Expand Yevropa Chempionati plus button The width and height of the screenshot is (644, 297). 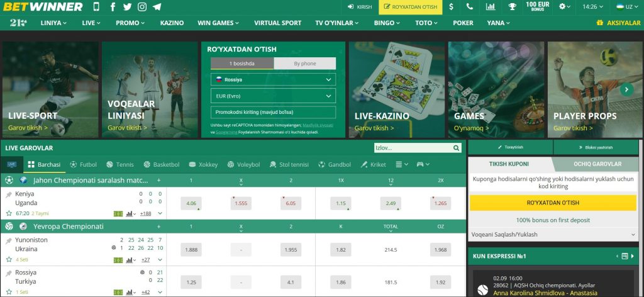coord(159,227)
